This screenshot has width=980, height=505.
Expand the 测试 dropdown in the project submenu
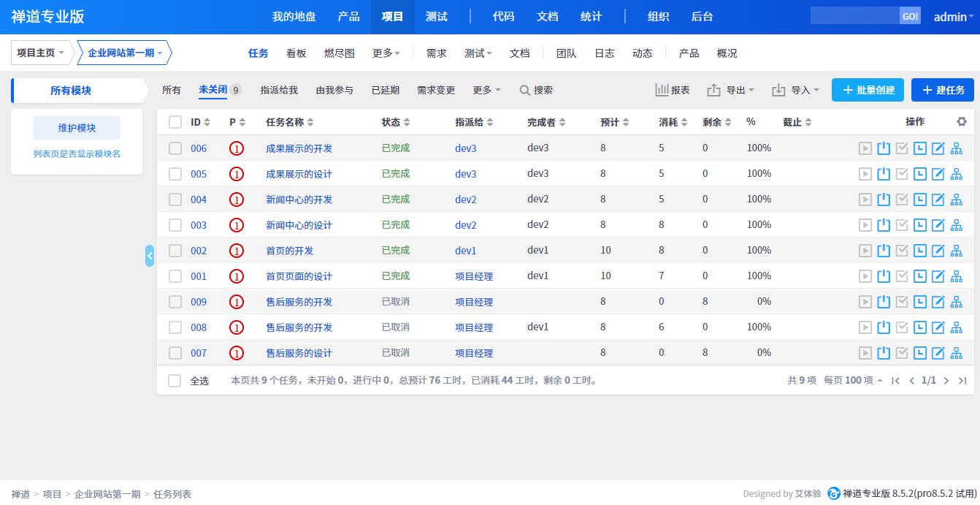coord(478,53)
